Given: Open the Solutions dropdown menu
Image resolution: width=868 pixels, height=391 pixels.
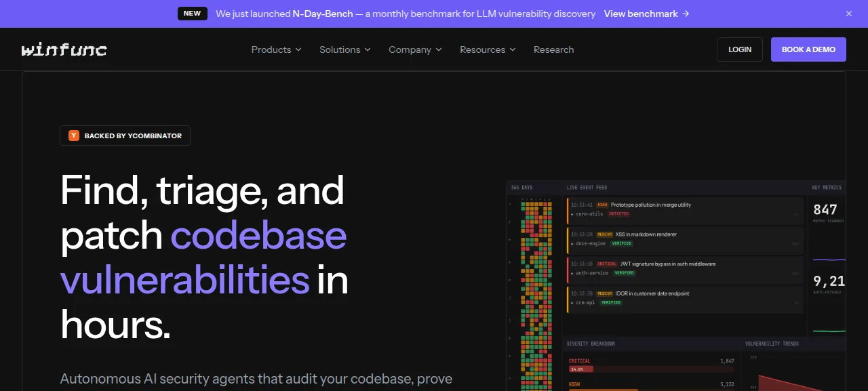Looking at the screenshot, I should click(x=345, y=49).
